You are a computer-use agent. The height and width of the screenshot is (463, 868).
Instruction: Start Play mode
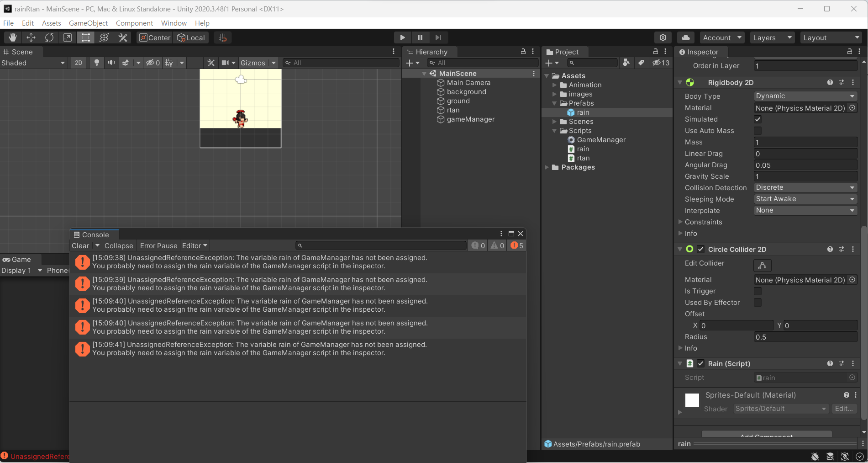pyautogui.click(x=402, y=37)
